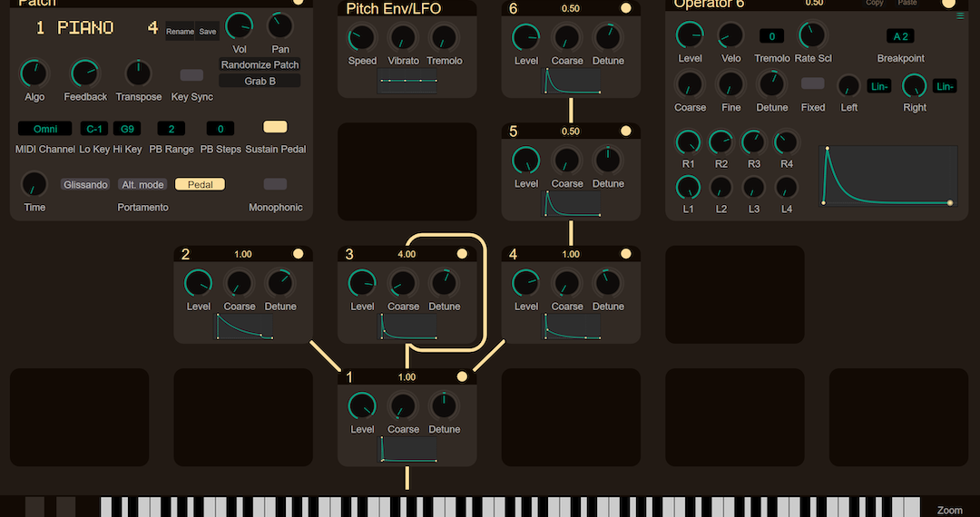Open the Left scaling curve Lin- selector
Screen dimensions: 980x517
pos(879,86)
